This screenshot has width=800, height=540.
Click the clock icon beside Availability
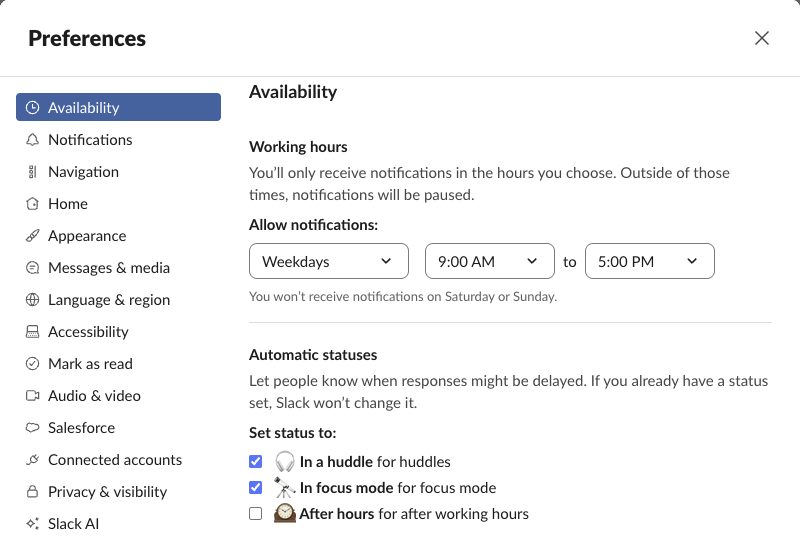(x=33, y=107)
